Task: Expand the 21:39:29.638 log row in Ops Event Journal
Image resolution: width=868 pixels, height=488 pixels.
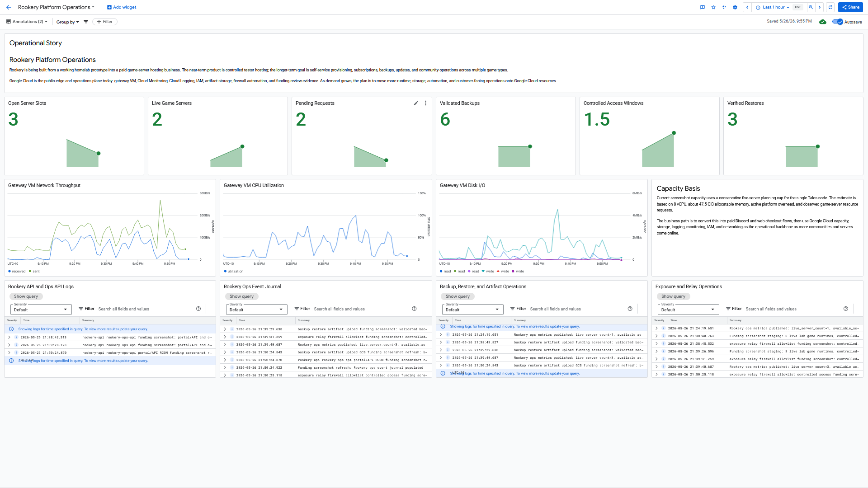Action: pyautogui.click(x=225, y=329)
